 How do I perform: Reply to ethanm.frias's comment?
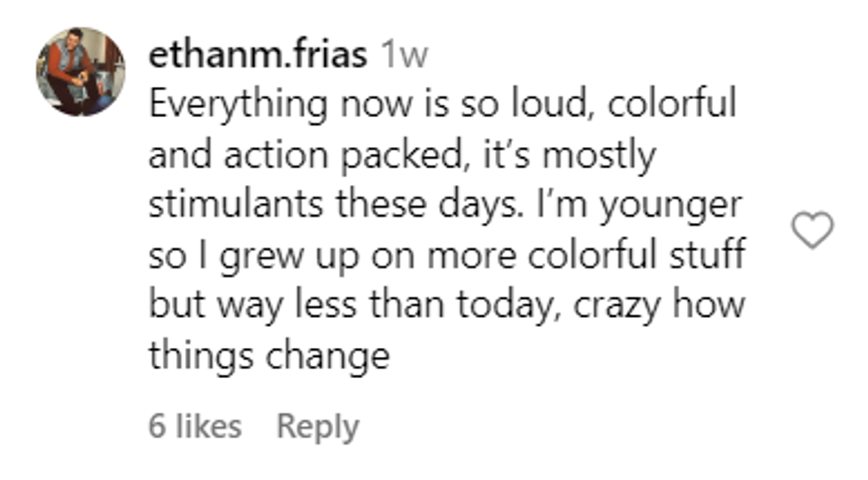click(x=317, y=426)
